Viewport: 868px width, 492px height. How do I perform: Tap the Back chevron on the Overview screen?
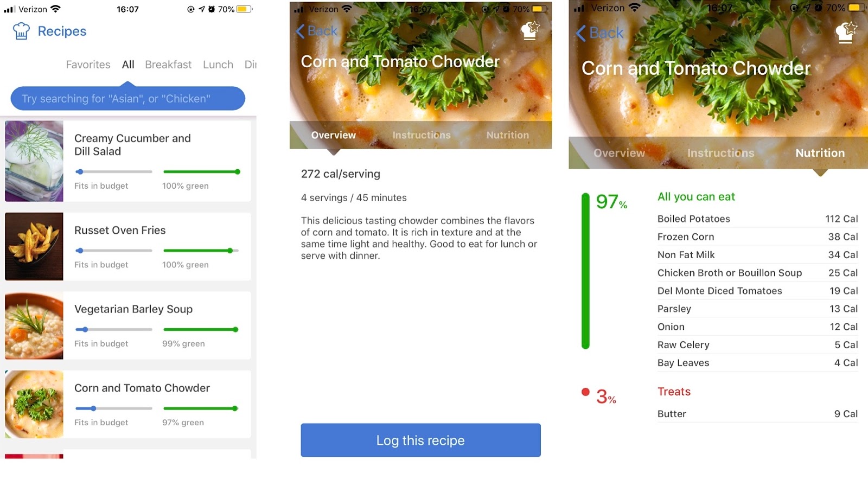(316, 31)
